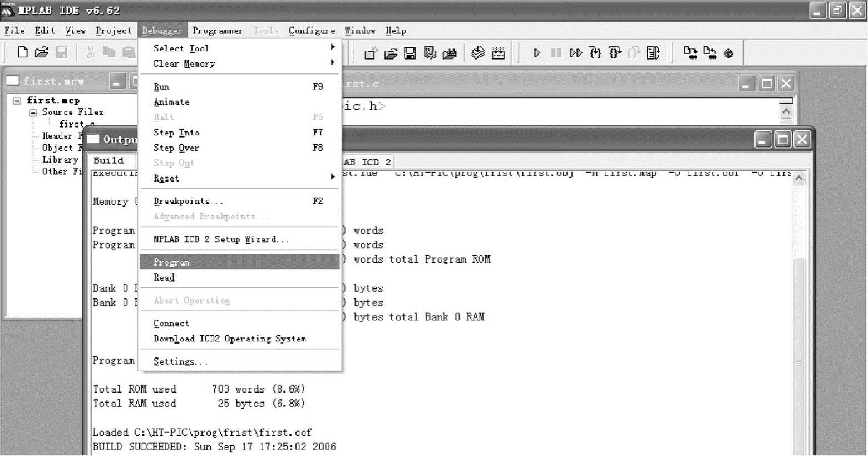Click the 'Total RAM used' output line

click(x=199, y=403)
